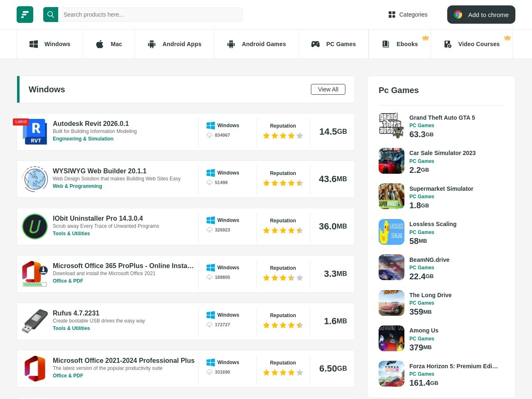Open the Grand Theft Auto GTA 5 title

[442, 118]
